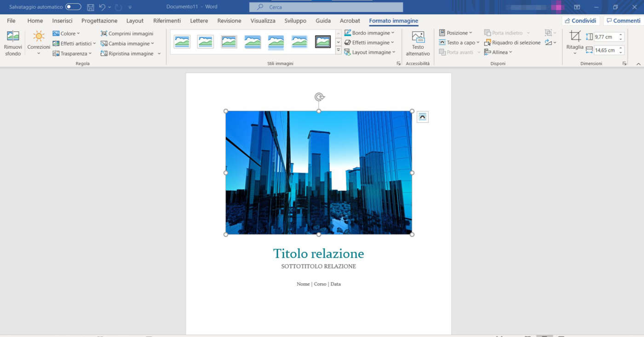This screenshot has width=644, height=337.
Task: Open Riquadro di selezione pane
Action: click(512, 43)
